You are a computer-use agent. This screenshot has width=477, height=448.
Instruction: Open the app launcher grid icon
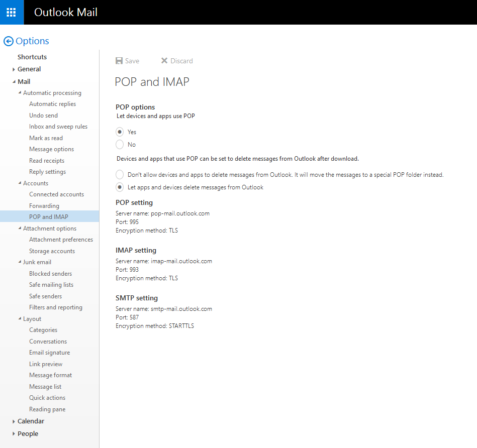[x=12, y=12]
